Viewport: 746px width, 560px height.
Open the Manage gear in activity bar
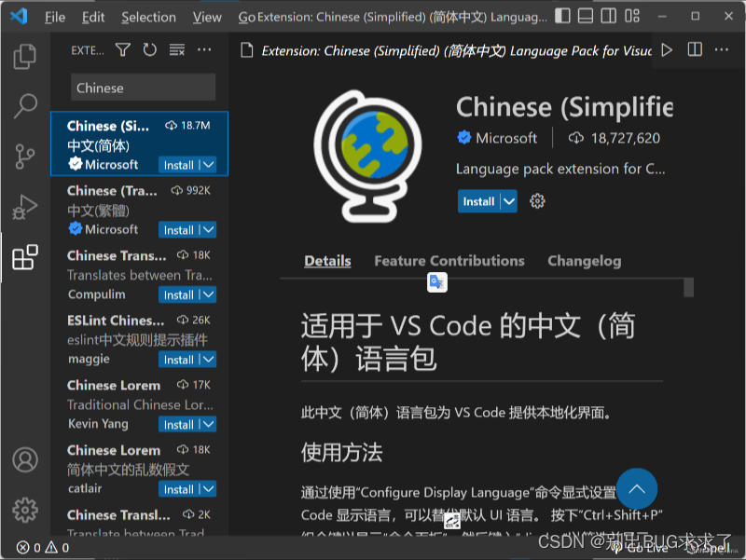pyautogui.click(x=25, y=510)
